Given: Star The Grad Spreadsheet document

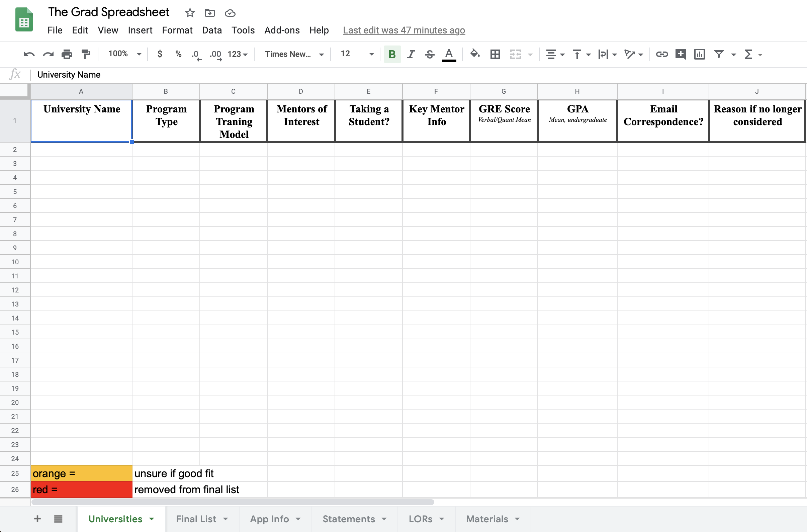Looking at the screenshot, I should pyautogui.click(x=190, y=13).
